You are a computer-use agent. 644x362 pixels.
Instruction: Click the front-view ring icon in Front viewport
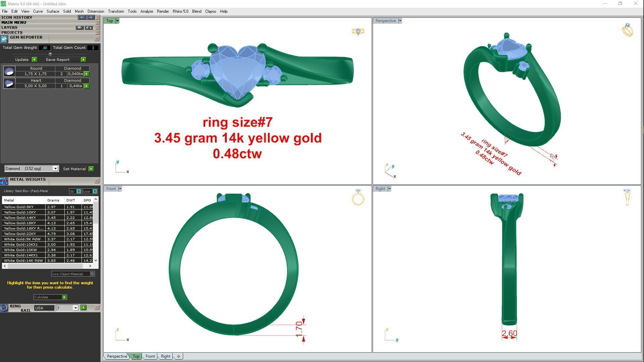[x=358, y=197]
